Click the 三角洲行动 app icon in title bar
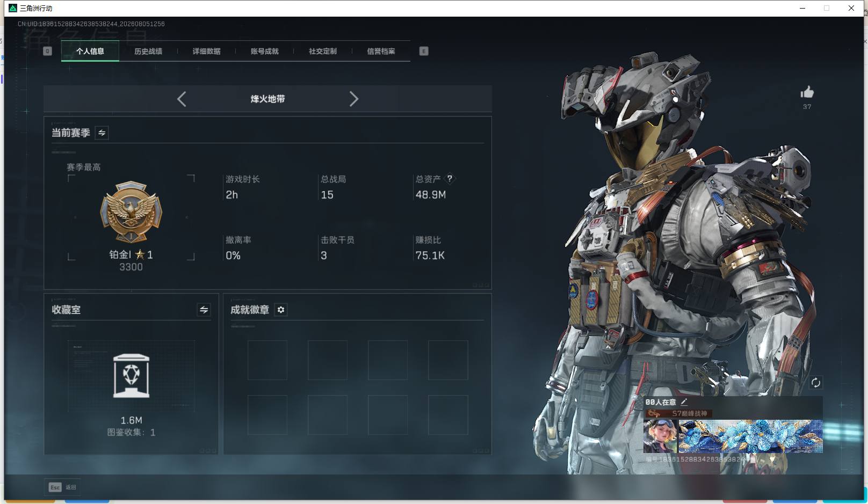The height and width of the screenshot is (504, 868). 13,8
